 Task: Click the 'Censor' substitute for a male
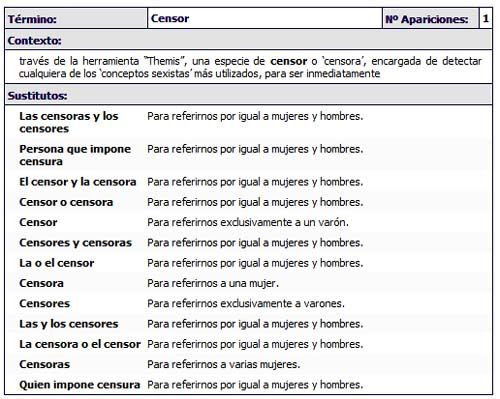click(x=38, y=222)
